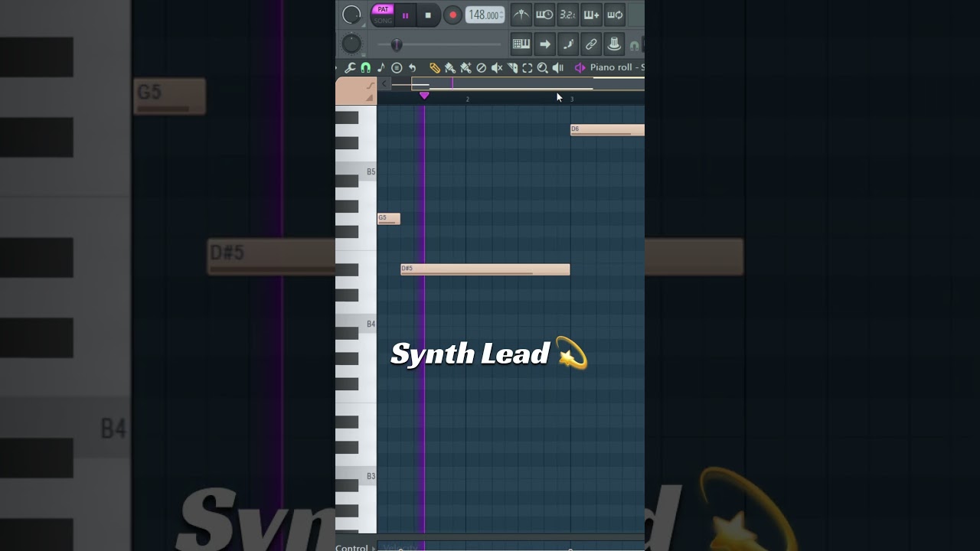Toggle typing keyboard to piano
This screenshot has width=980, height=551.
pyautogui.click(x=521, y=44)
